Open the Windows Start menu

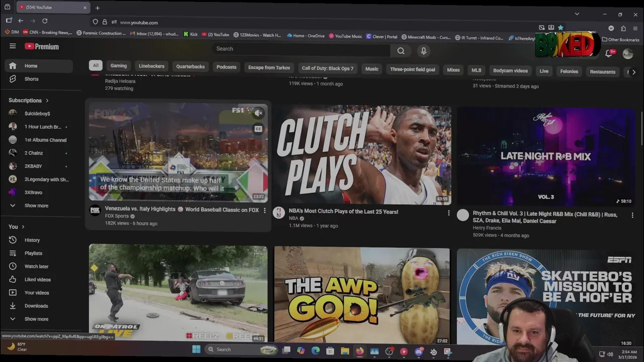(196, 349)
